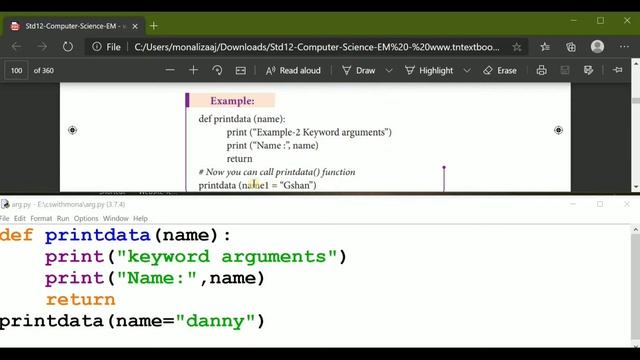This screenshot has height=360, width=640.
Task: View site information next to File
Action: coord(97,47)
